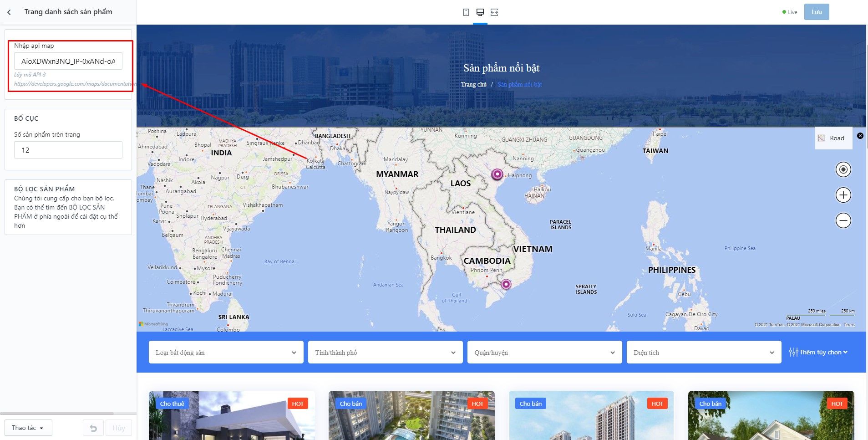The image size is (868, 440).
Task: Click the Microsoft Bing logo
Action: pyautogui.click(x=153, y=324)
